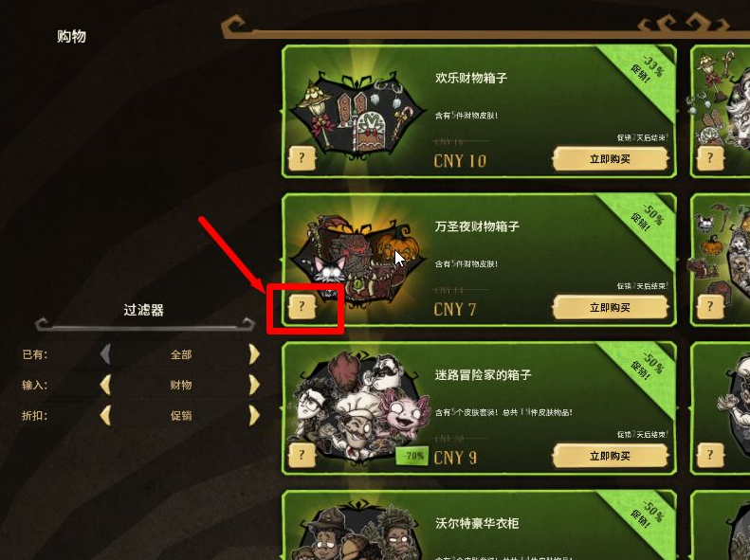Purchase 万圣夜财物箱子 for CNY 7
This screenshot has height=560, width=750.
click(610, 307)
